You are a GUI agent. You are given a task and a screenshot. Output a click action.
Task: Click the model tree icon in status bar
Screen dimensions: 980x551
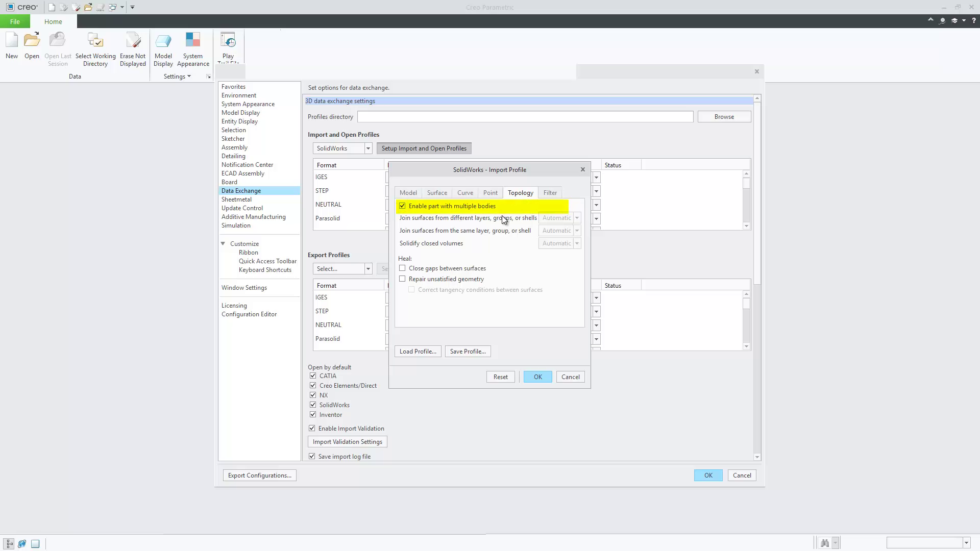coord(10,543)
